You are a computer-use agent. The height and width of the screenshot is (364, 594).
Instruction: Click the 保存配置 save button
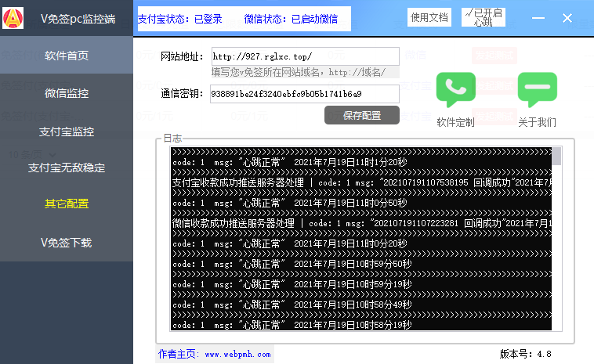pyautogui.click(x=362, y=115)
